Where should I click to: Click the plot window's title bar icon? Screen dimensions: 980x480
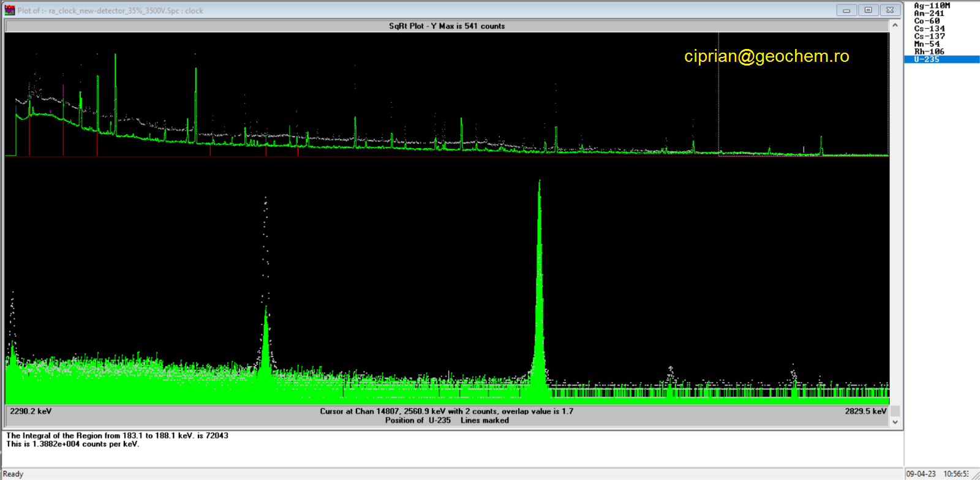click(10, 10)
